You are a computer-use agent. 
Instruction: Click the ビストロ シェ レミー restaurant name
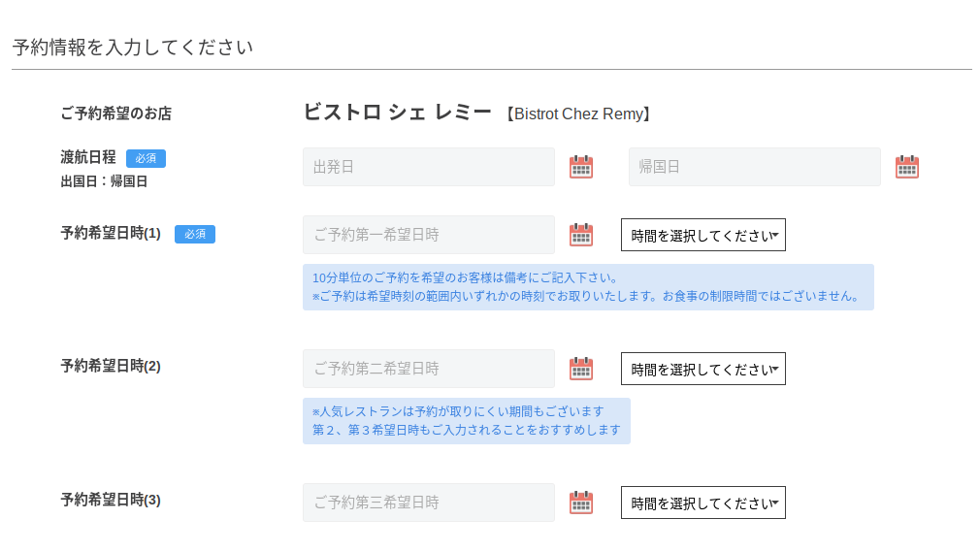click(x=398, y=113)
